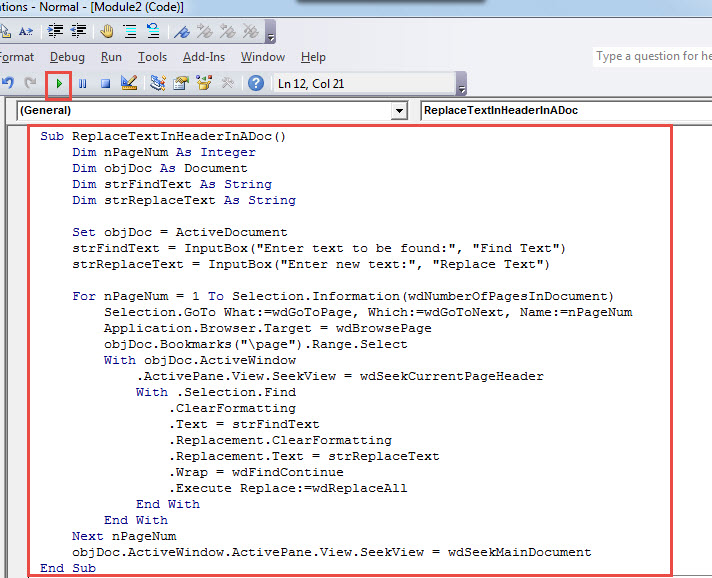
Task: Click the Undo arrow icon
Action: click(x=8, y=83)
